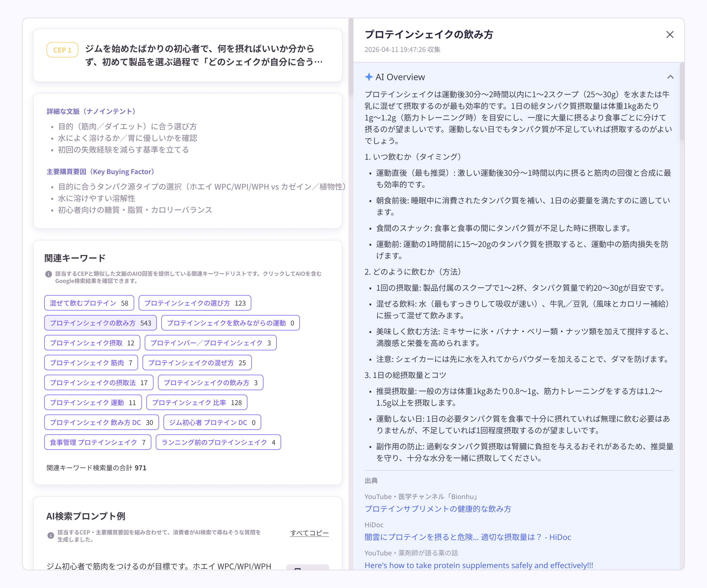Collapse the AI Overview section chevron
The height and width of the screenshot is (588, 707).
(670, 77)
